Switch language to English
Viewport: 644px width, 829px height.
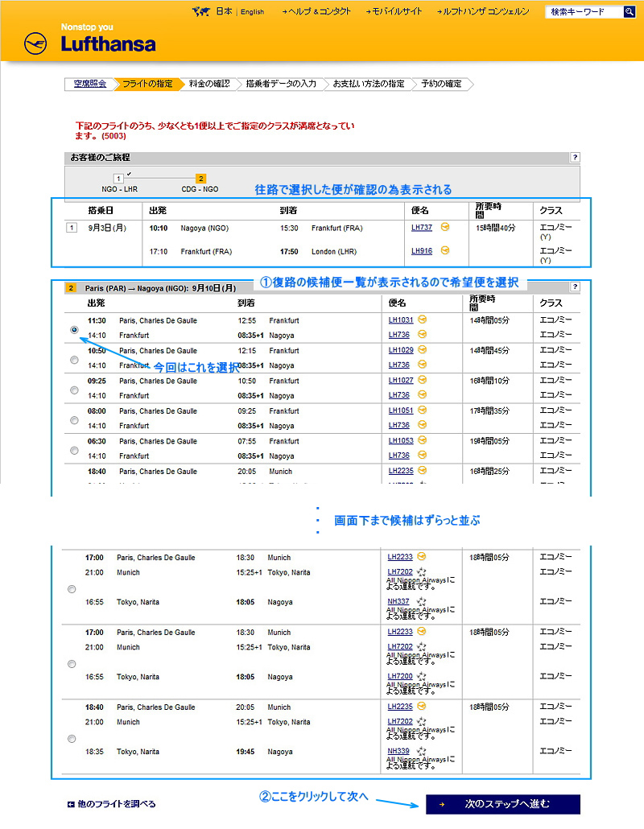point(252,11)
